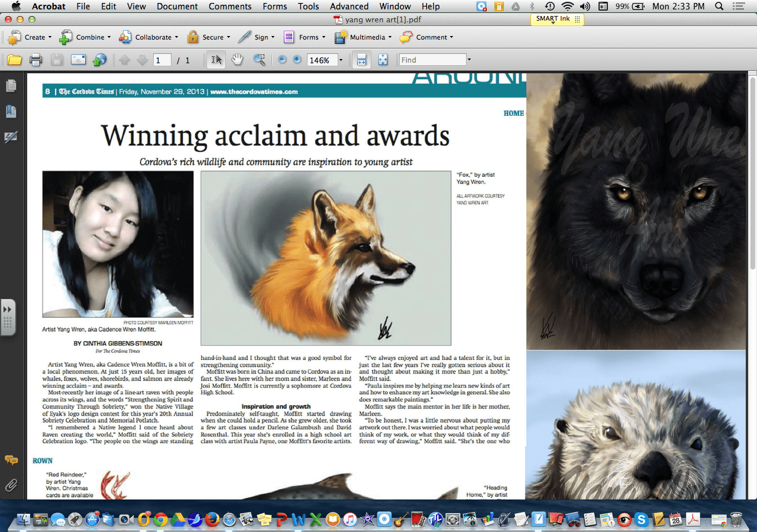
Task: Open Notification Center list icon
Action: click(738, 7)
